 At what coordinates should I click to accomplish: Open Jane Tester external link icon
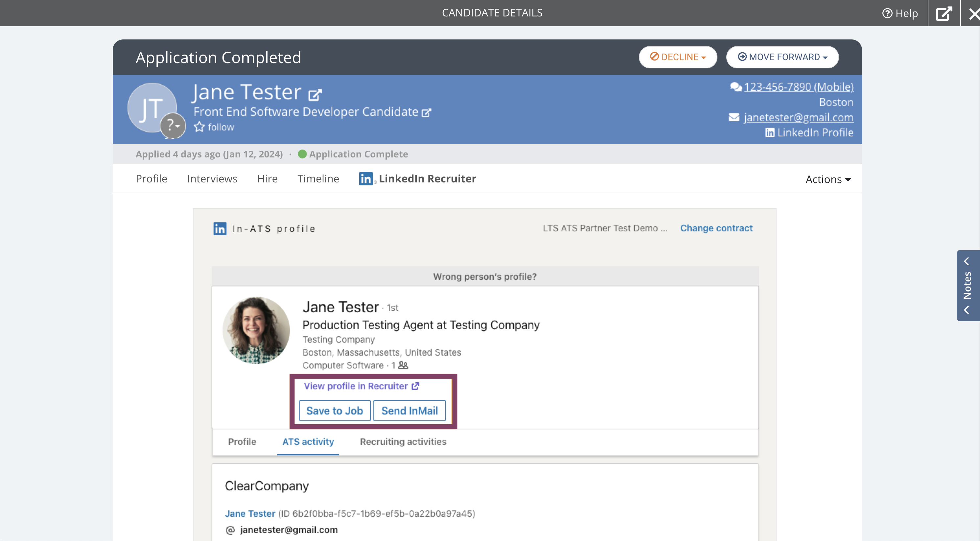tap(315, 94)
